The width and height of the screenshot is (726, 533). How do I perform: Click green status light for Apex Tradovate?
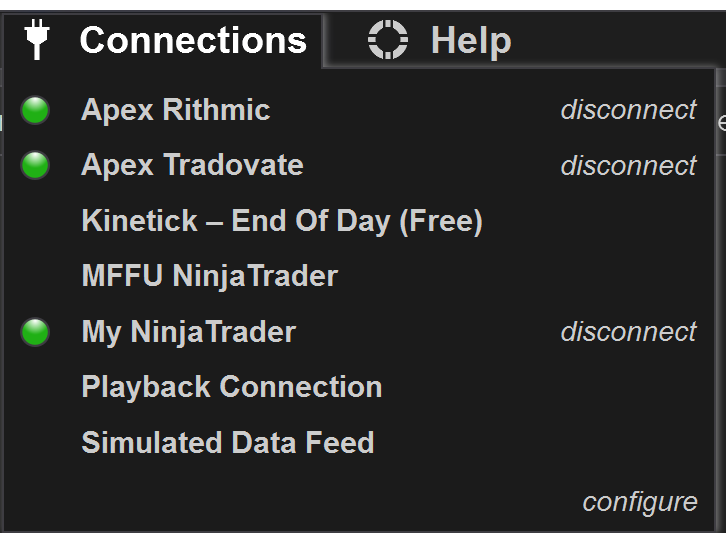tap(36, 165)
